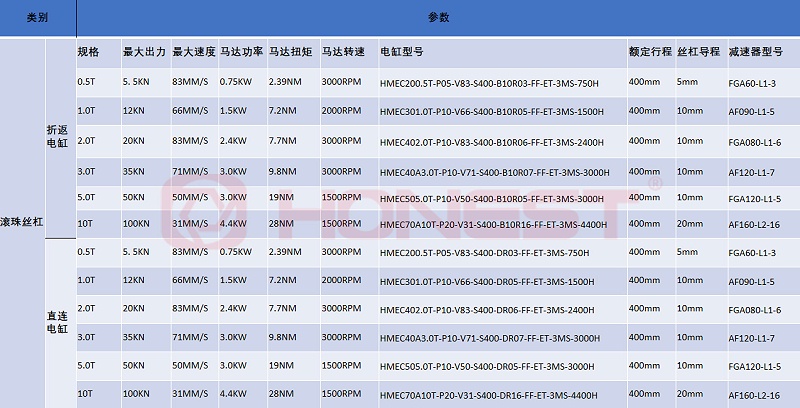Select model HMEC70A10T-P20-V31-S400-DR16-FF-ET-3MS-4400H
Image resolution: width=800 pixels, height=408 pixels.
point(490,394)
